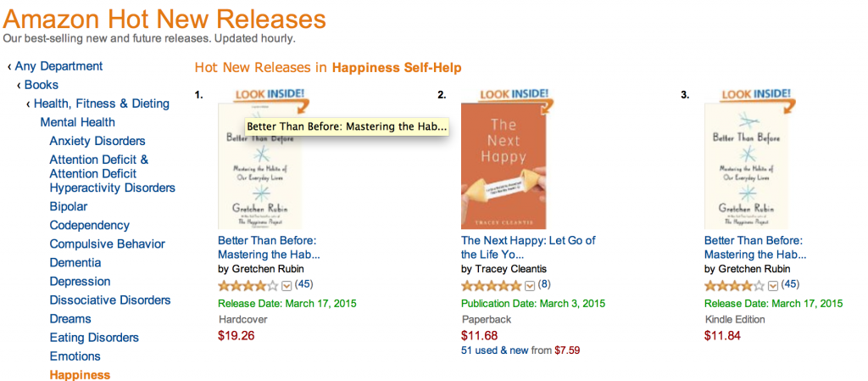The height and width of the screenshot is (381, 868).
Task: Select Depression category in sidebar
Action: click(x=80, y=282)
